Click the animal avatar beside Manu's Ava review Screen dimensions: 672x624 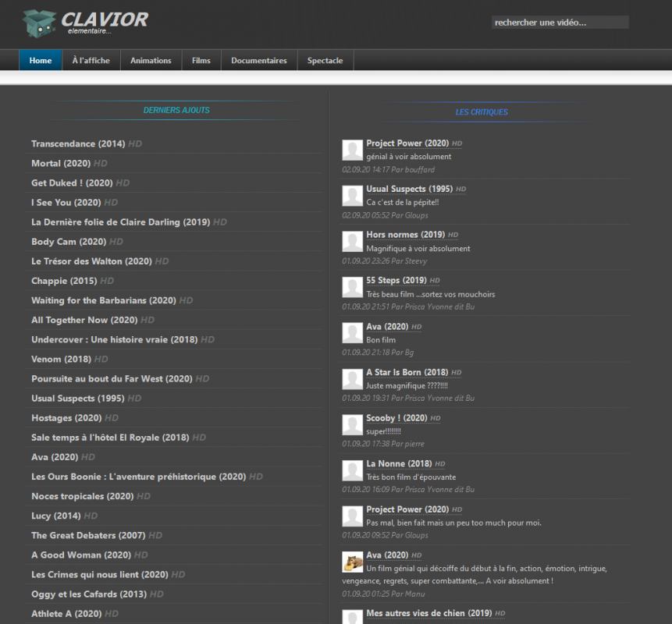click(352, 562)
